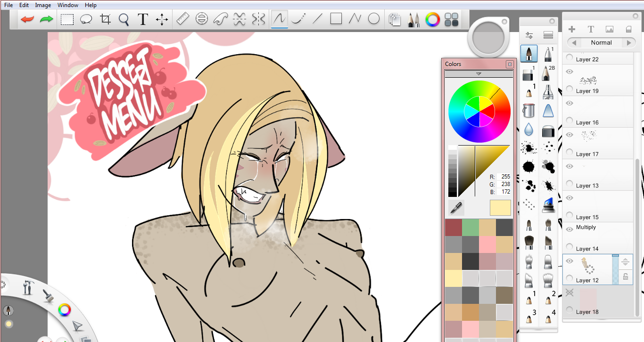Click the lock icon on Layer 12
The height and width of the screenshot is (342, 644).
click(625, 277)
